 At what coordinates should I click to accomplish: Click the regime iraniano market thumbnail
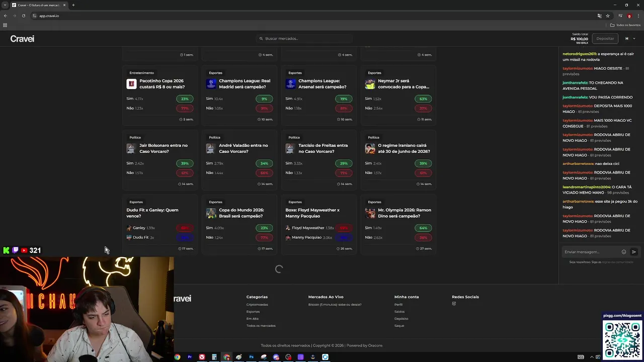click(370, 148)
